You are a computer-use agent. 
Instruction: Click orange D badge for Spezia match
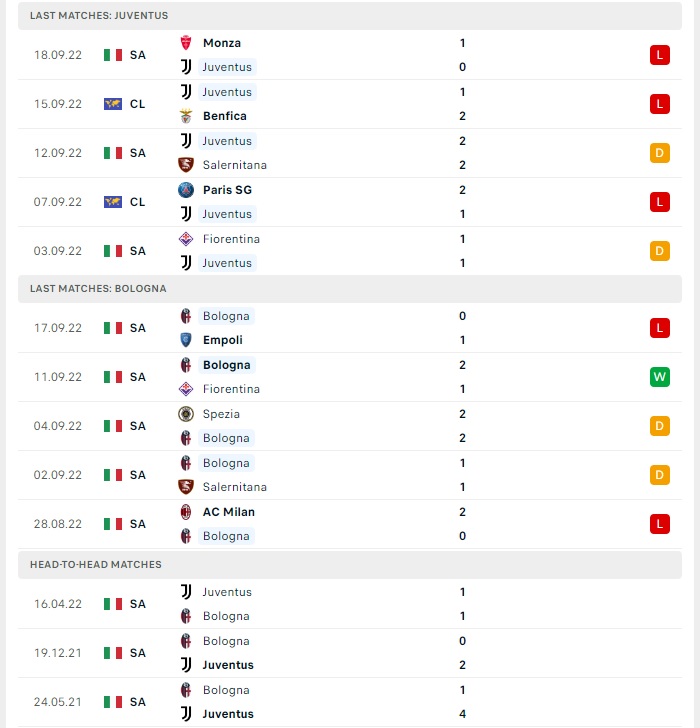pyautogui.click(x=660, y=426)
